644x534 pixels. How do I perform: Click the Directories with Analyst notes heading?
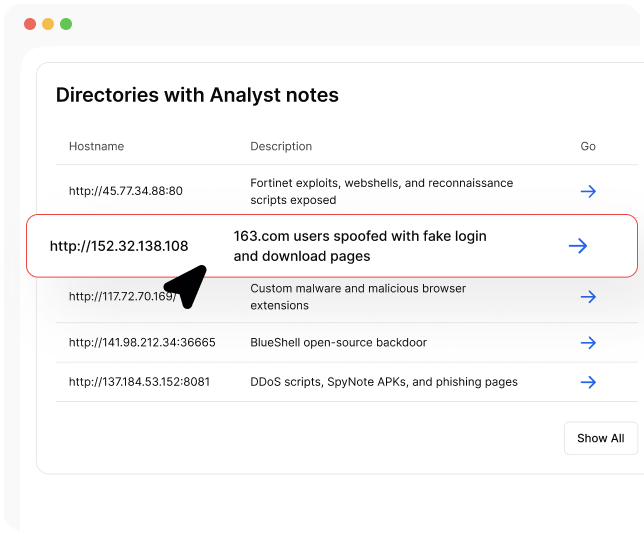pyautogui.click(x=197, y=95)
